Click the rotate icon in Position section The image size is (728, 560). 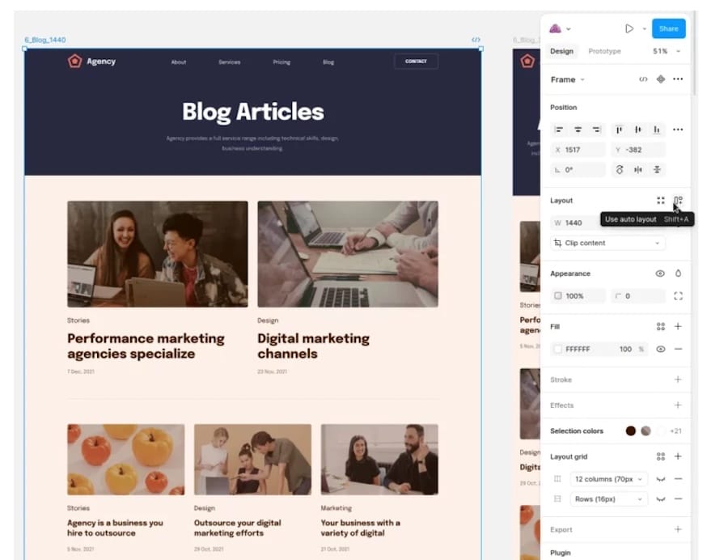coord(620,170)
